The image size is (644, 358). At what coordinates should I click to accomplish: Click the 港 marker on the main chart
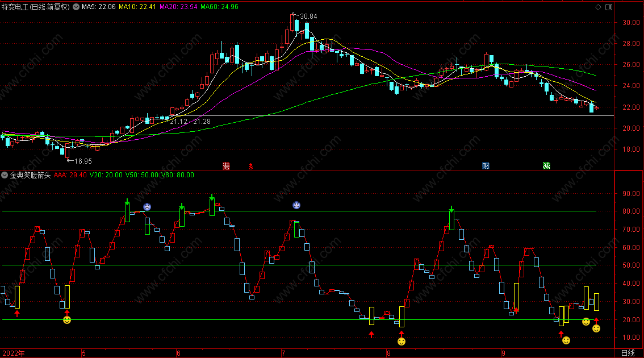(x=226, y=165)
